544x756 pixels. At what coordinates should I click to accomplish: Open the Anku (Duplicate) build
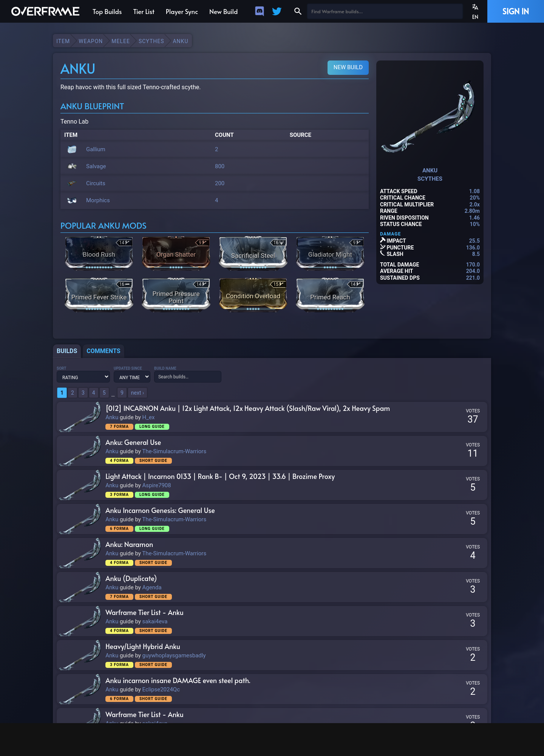click(131, 579)
